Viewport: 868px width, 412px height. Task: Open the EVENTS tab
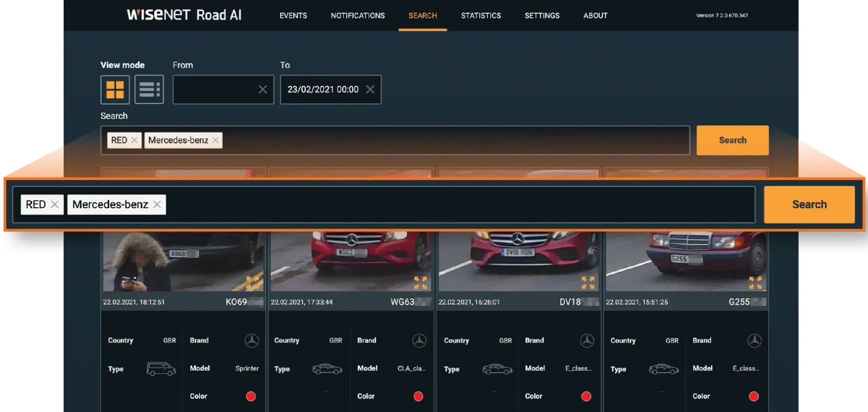(x=293, y=15)
